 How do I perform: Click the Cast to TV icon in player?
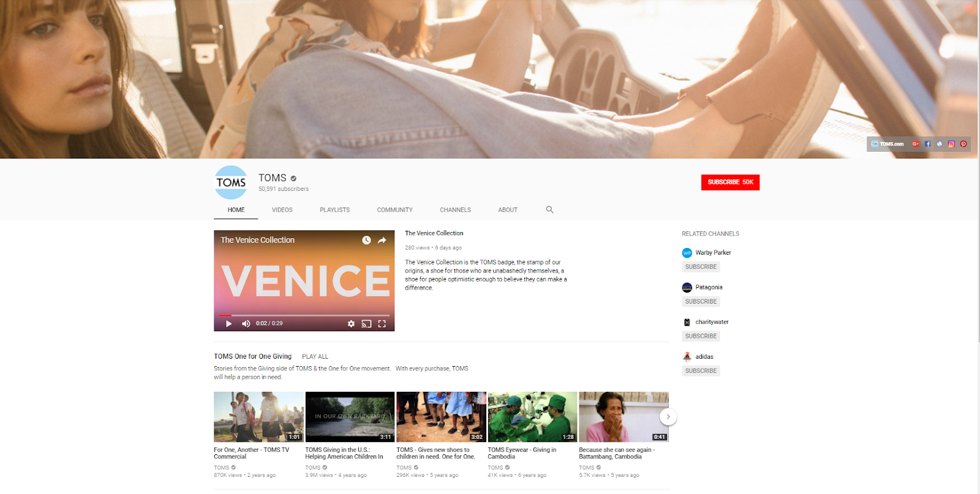pos(366,323)
